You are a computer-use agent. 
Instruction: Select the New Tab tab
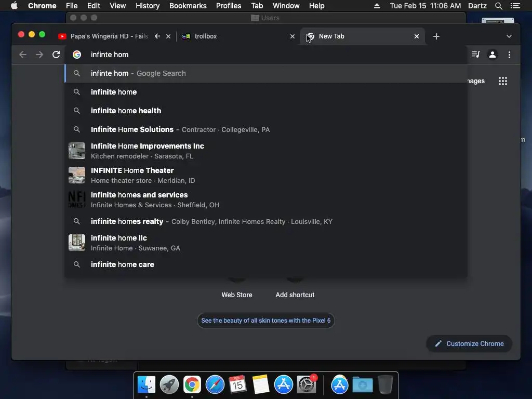(x=362, y=36)
